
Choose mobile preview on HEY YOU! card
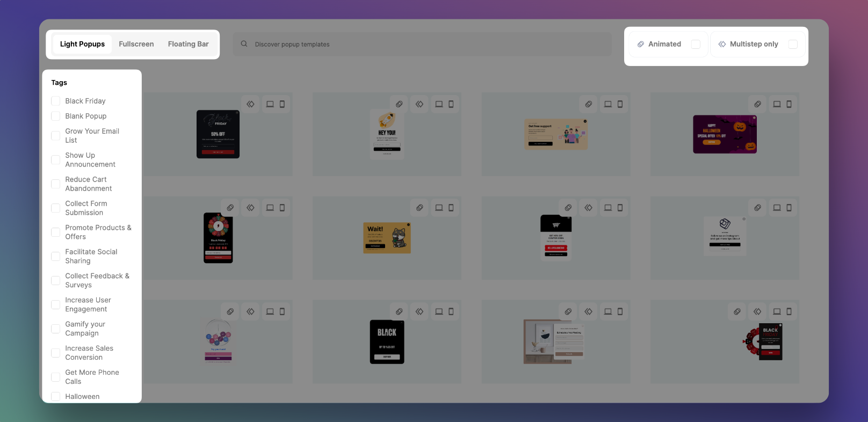coord(451,104)
